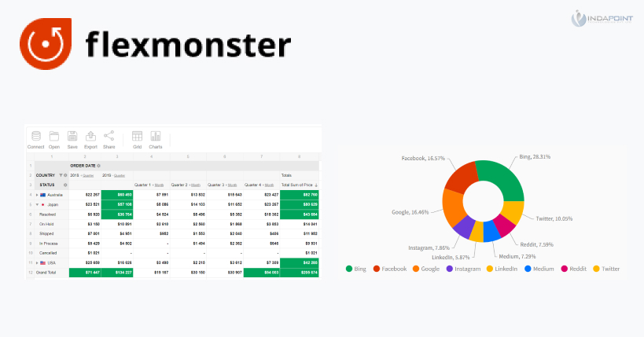Open the Country filter funnel icon
Image resolution: width=644 pixels, height=337 pixels.
coord(61,175)
